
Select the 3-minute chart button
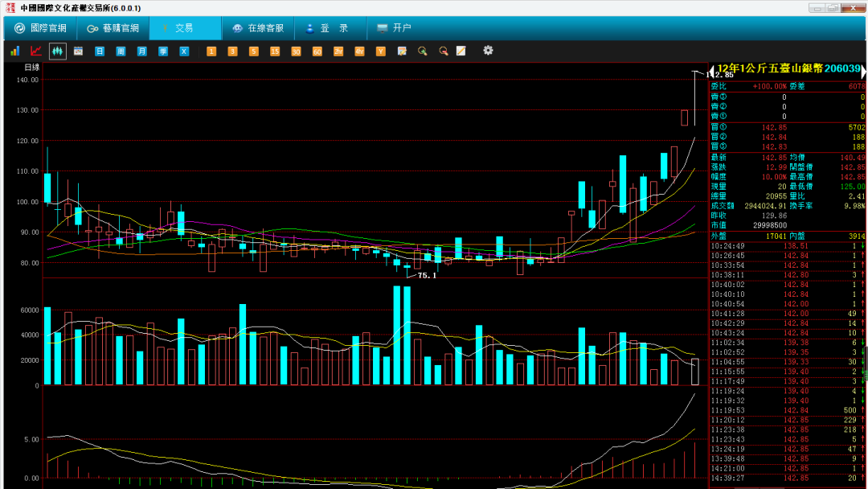232,51
